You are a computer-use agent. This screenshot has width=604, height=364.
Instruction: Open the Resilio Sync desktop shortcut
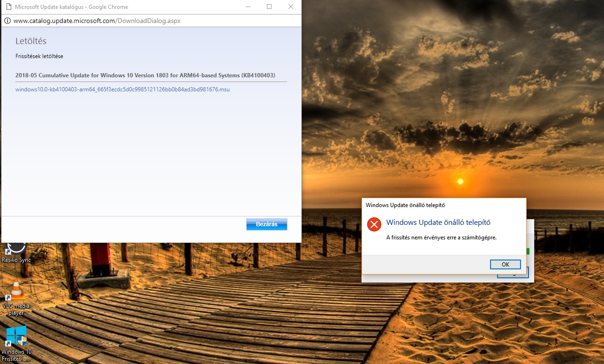click(16, 251)
